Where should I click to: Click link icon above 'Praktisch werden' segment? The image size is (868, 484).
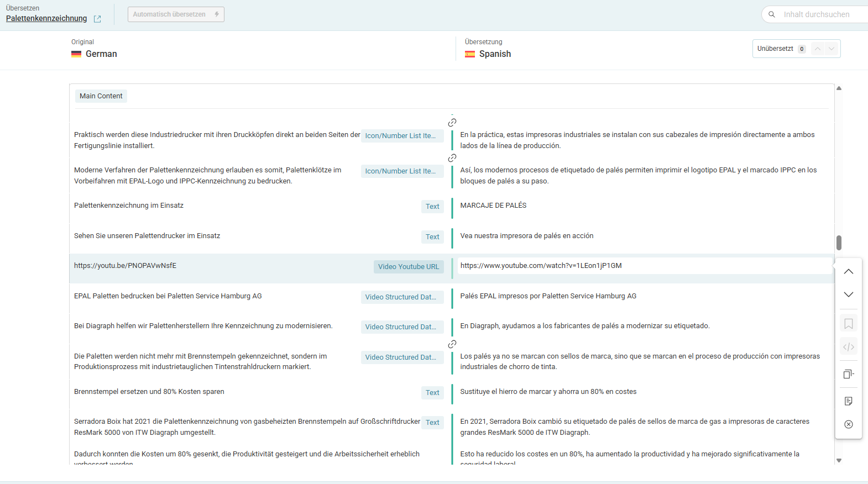coord(452,123)
